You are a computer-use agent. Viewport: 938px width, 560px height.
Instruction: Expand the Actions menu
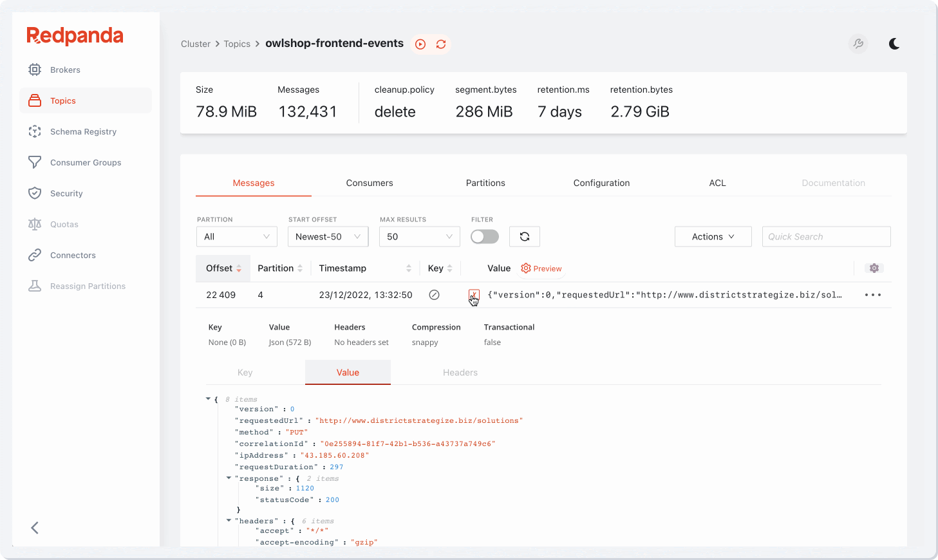[713, 236]
